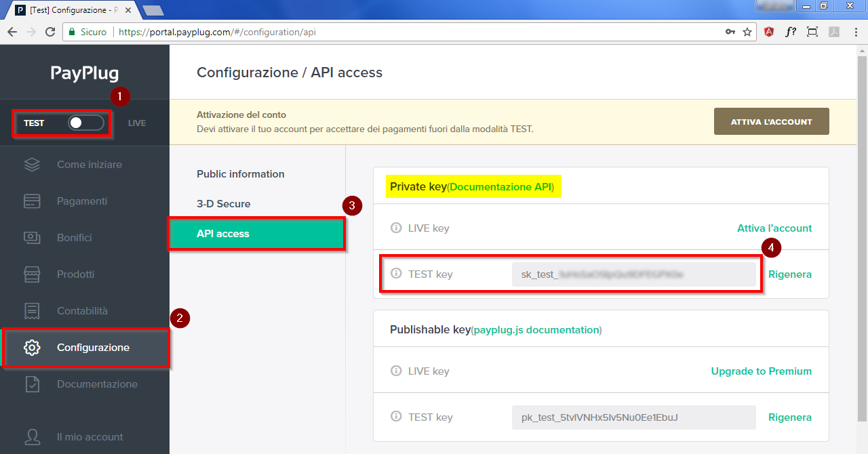Click inside the Publishable TEST key field
868x454 pixels.
pos(633,417)
